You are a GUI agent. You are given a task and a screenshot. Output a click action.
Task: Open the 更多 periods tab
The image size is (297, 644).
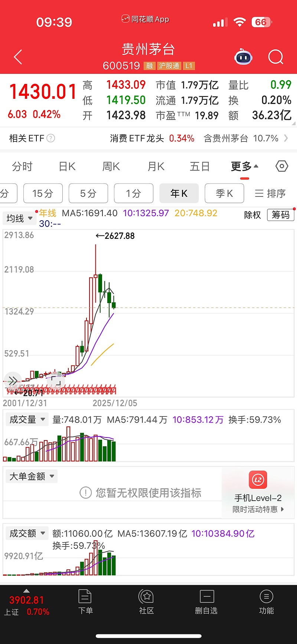244,167
